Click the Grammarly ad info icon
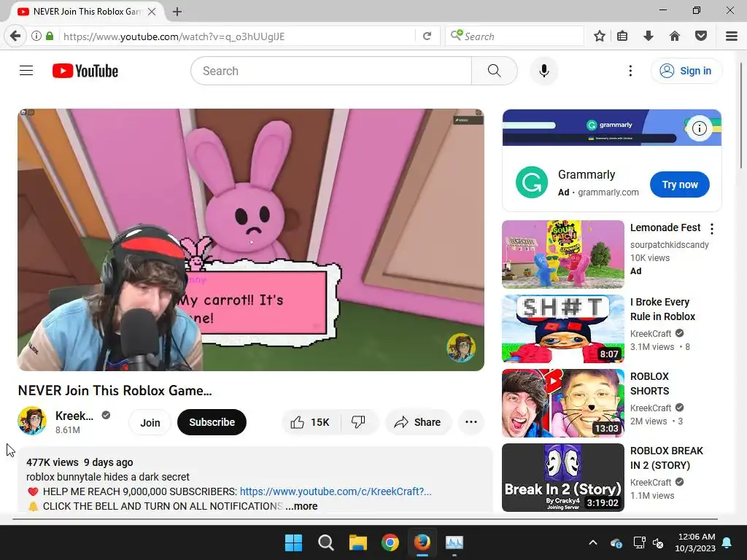Screen dimensions: 747x560 [x=699, y=128]
